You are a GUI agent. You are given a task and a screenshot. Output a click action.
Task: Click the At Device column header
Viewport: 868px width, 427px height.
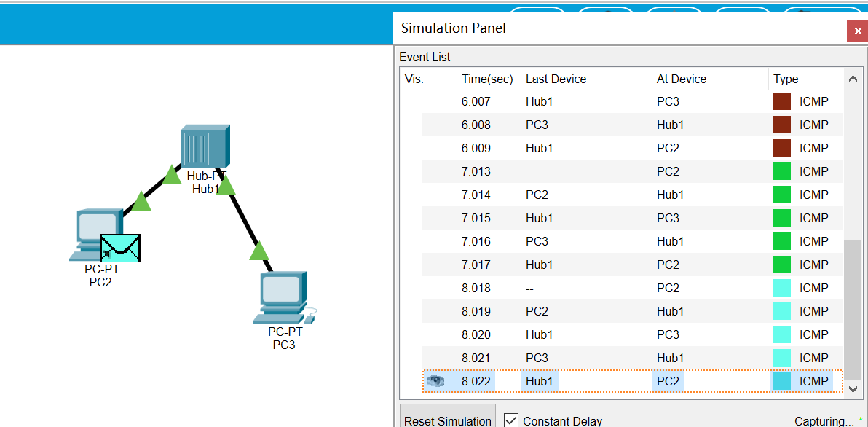point(682,79)
